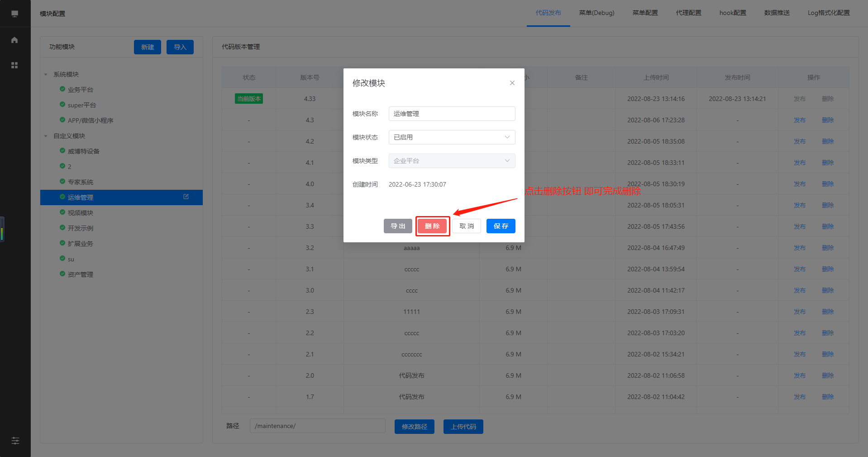Click the green status icon beside su

tap(62, 259)
